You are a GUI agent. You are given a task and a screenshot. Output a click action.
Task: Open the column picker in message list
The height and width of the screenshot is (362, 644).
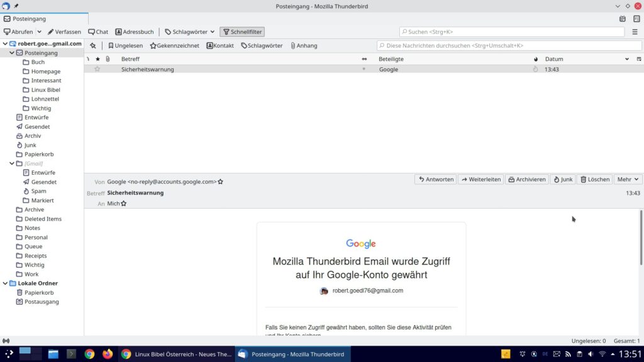639,59
